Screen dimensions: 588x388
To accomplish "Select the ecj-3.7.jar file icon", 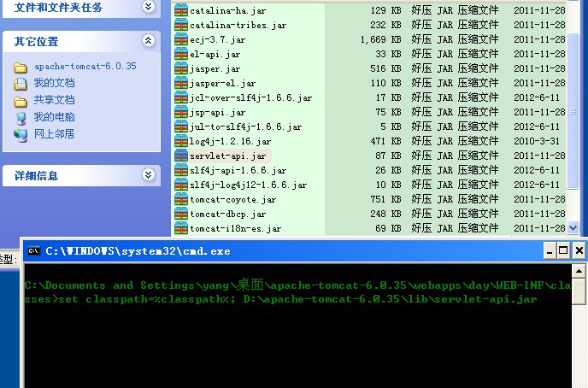I will click(x=181, y=39).
